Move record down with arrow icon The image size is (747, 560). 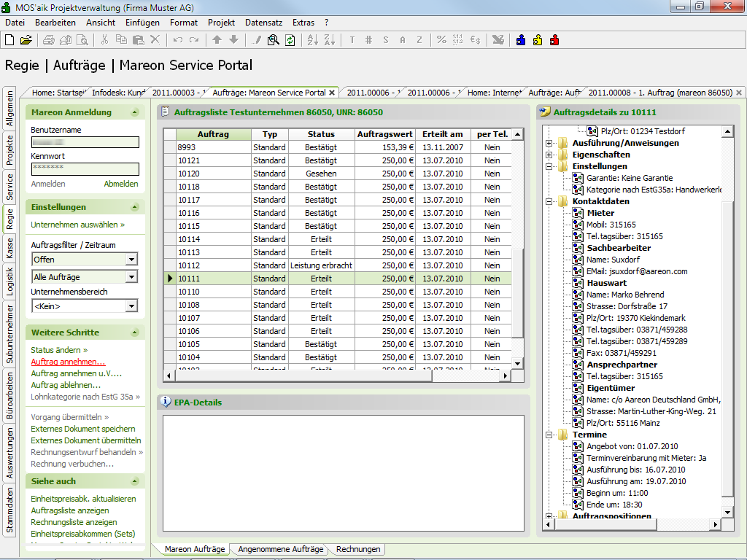233,40
